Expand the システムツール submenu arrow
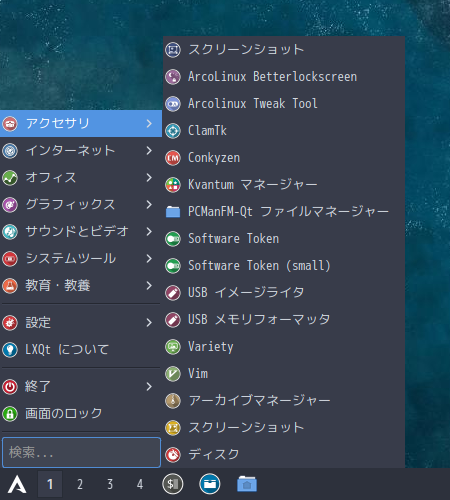This screenshot has height=500, width=450. pyautogui.click(x=149, y=259)
